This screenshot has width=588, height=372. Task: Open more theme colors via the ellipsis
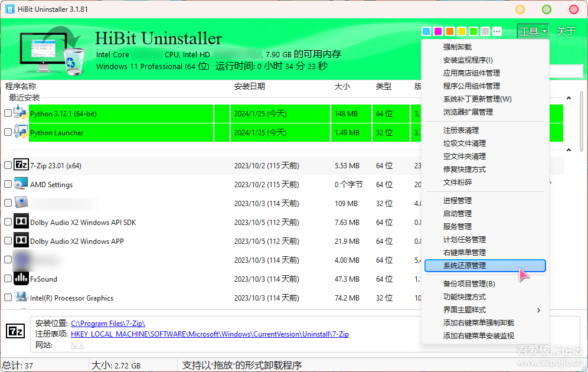point(497,31)
